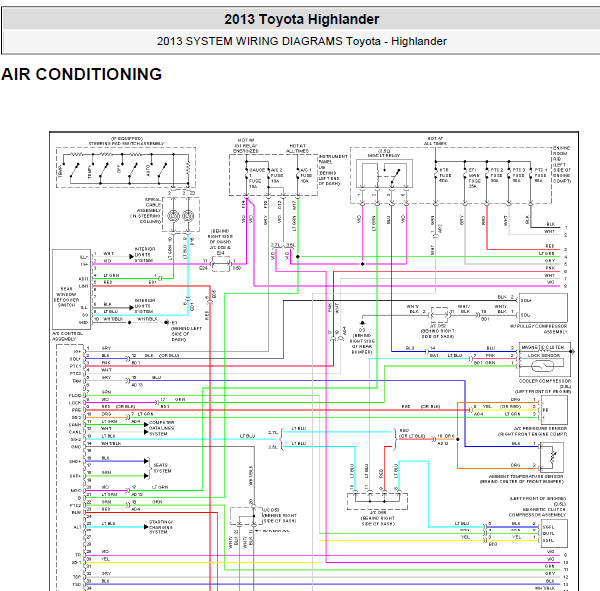Click the 'AMBIENT TEMPERATURE SENSOR' label
This screenshot has width=600, height=591.
526,477
